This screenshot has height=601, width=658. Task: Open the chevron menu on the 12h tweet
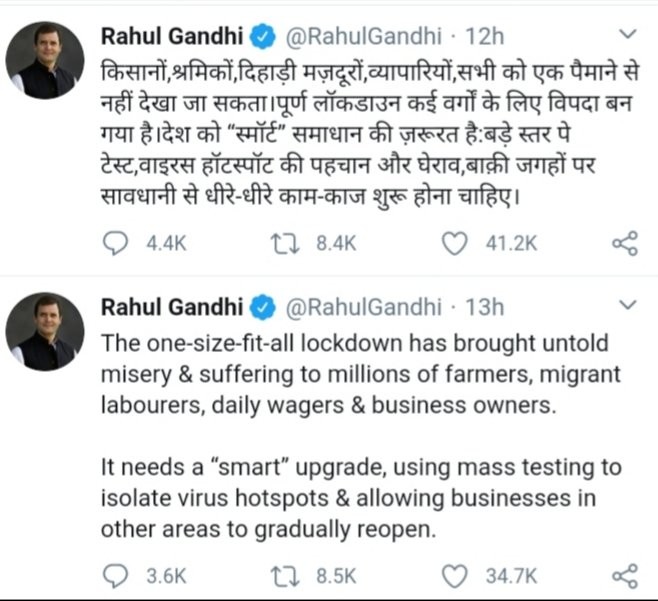[x=628, y=34]
